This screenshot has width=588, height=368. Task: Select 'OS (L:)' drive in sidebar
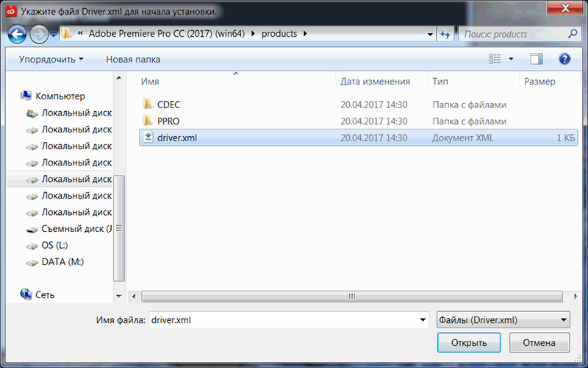[54, 245]
